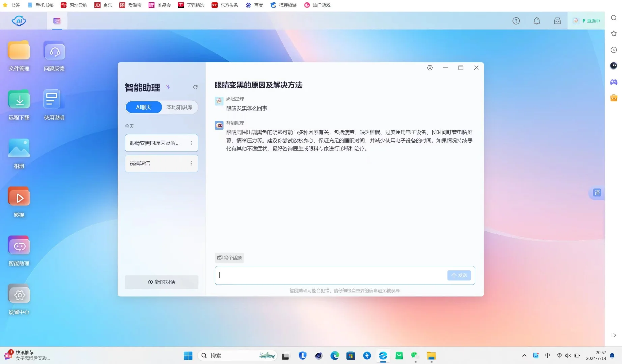The height and width of the screenshot is (364, 622).
Task: Click the 发送 send control
Action: pos(459,275)
